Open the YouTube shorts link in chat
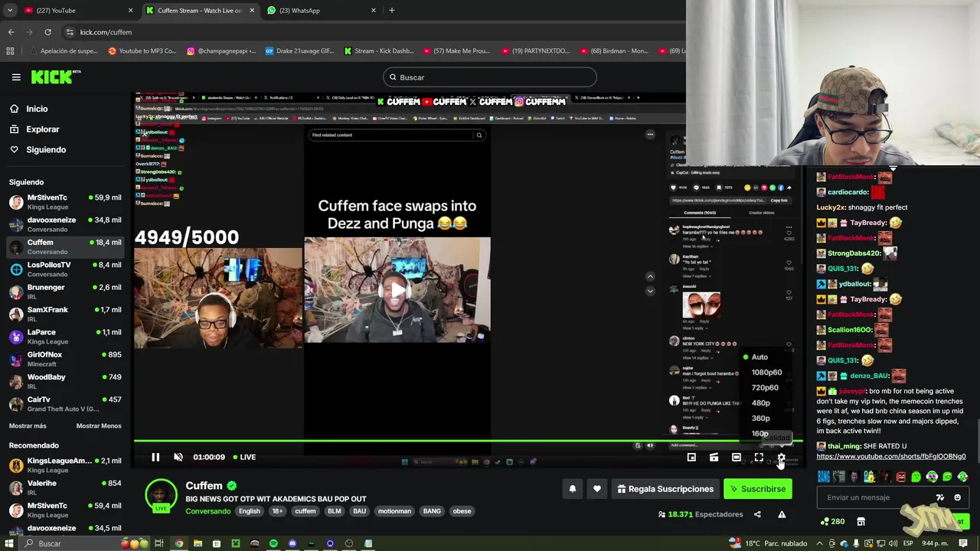 [x=891, y=457]
